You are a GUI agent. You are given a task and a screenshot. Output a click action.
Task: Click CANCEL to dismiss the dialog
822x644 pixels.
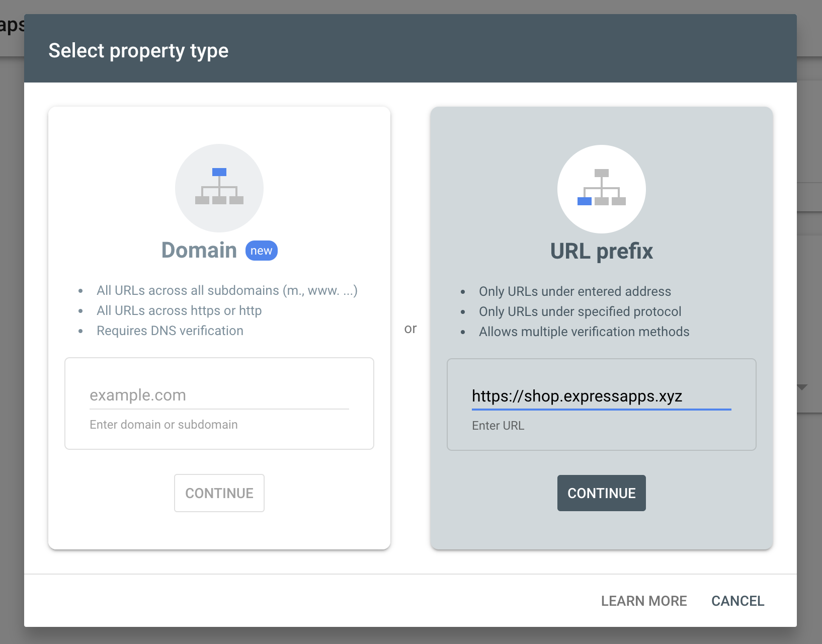click(x=737, y=601)
